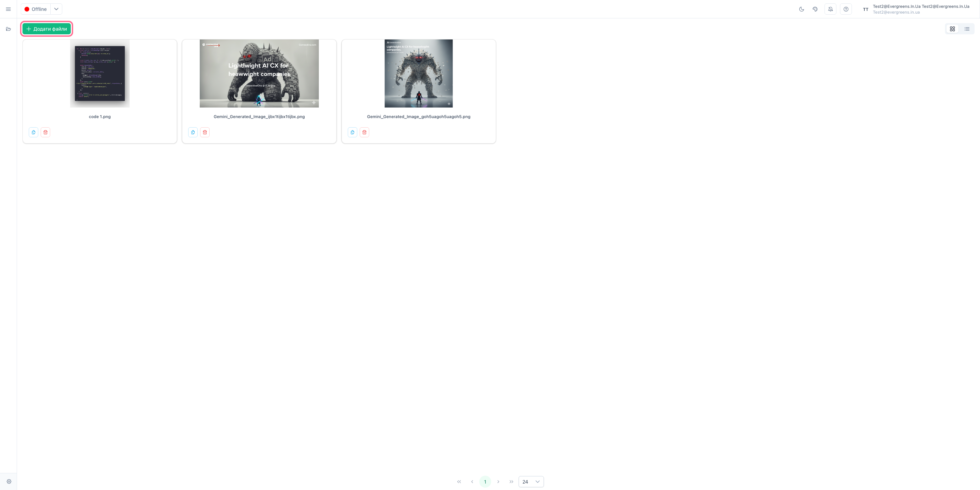Open the items-per-page dropdown showing 24
The width and height of the screenshot is (980, 490).
pos(531,481)
